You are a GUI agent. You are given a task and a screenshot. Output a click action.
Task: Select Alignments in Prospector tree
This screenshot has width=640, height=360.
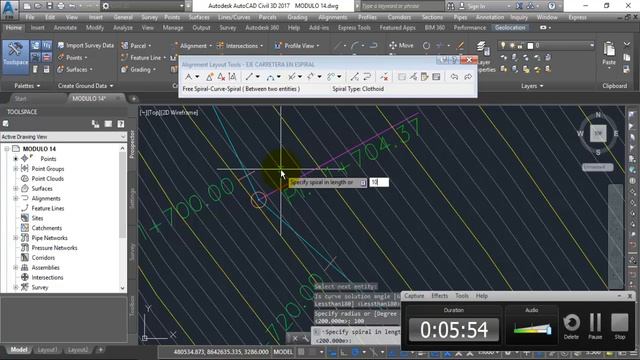(46, 198)
